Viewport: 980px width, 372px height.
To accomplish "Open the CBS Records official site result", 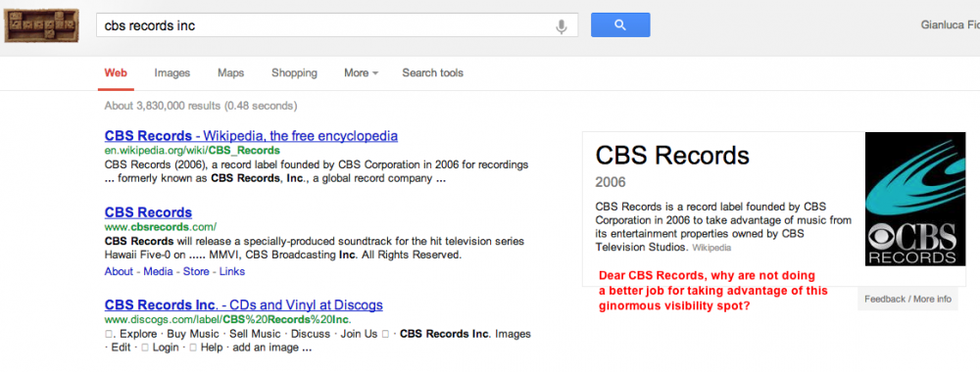I will [148, 212].
